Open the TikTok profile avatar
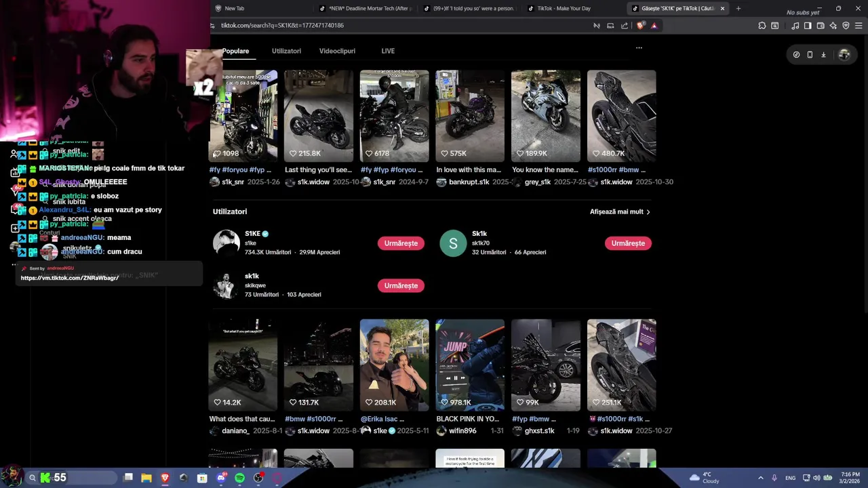Image resolution: width=868 pixels, height=488 pixels. click(844, 55)
